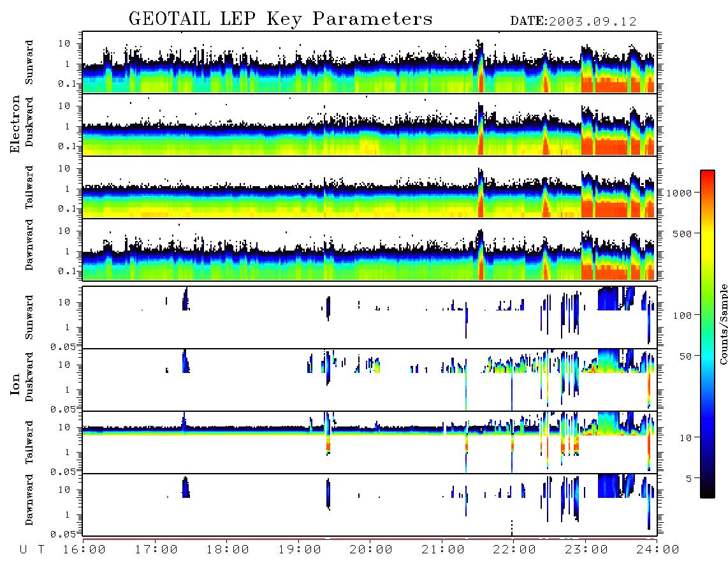728x561 pixels.
Task: Click the Electron Tailward spectrogram panel
Action: 370,187
